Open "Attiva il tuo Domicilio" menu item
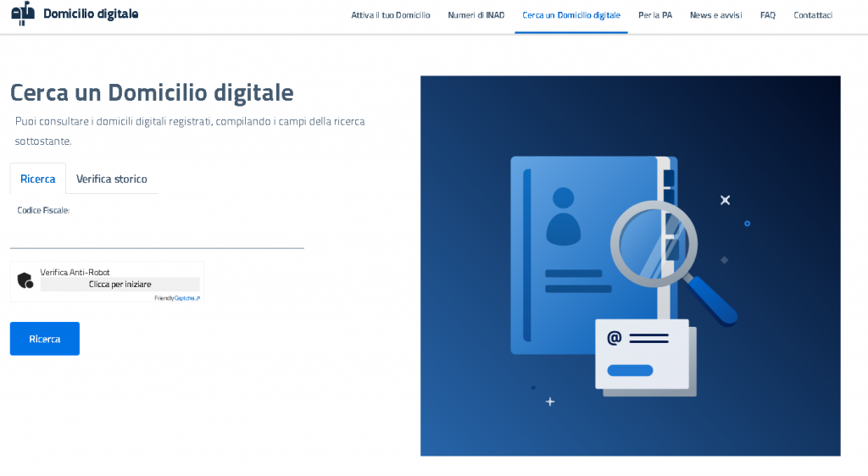The height and width of the screenshot is (476, 868). [391, 15]
